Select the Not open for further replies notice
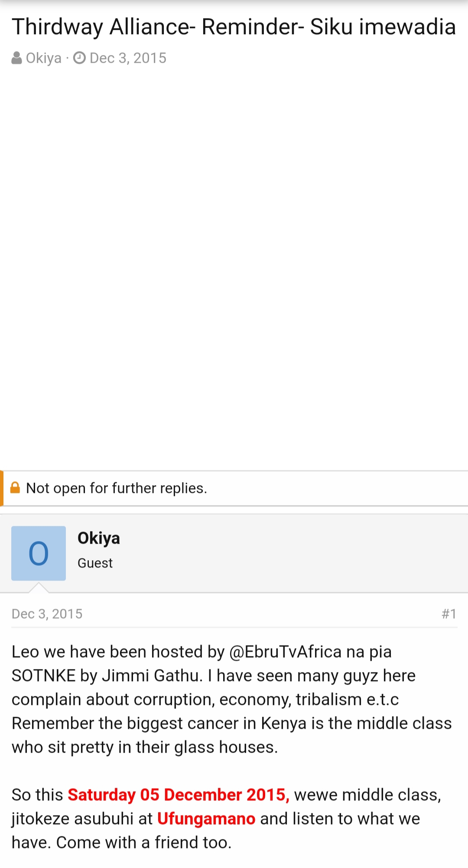 coord(117,488)
